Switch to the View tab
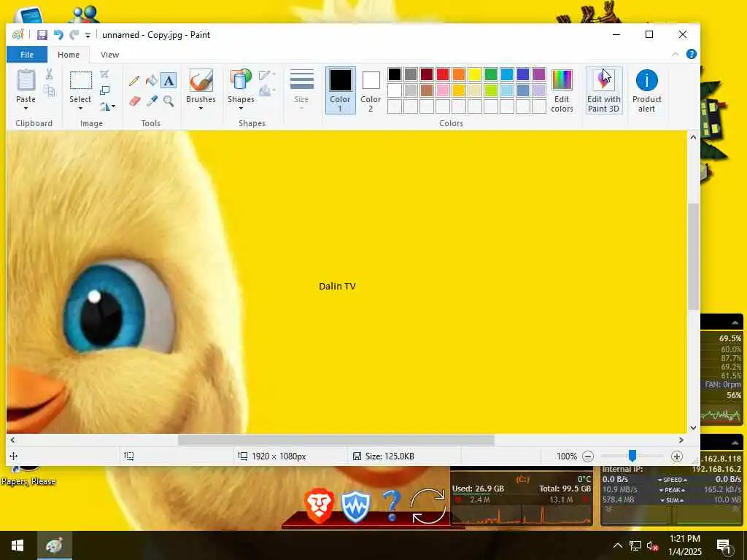 109,54
